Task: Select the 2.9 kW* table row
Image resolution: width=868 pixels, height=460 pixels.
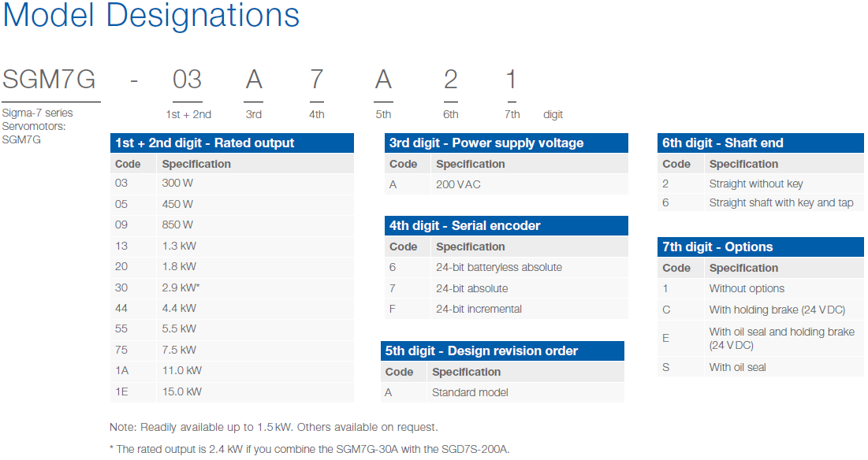Action: (x=232, y=287)
